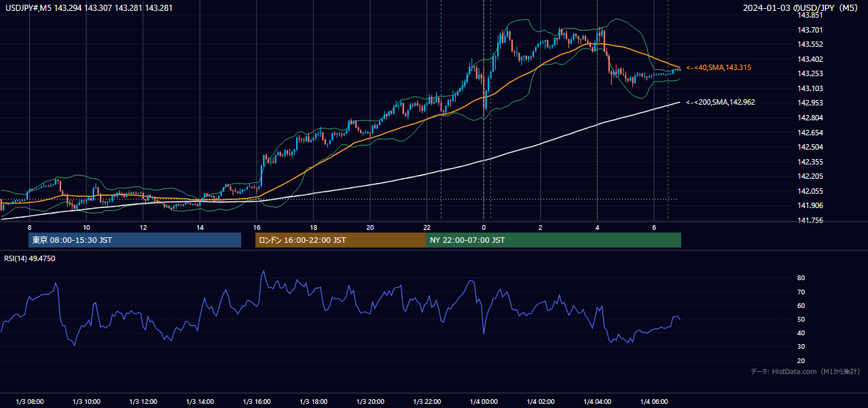Viewport: 868px width, 408px height.
Task: Click the 1/3 16:00 time label
Action: (x=257, y=402)
